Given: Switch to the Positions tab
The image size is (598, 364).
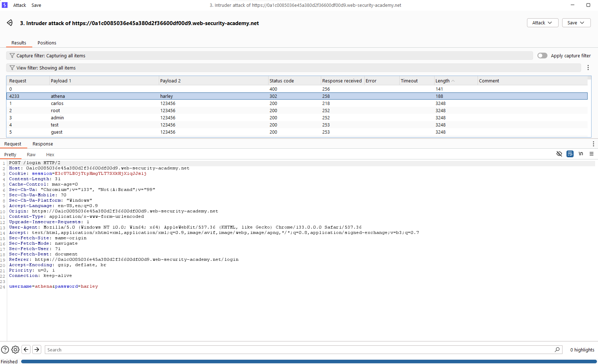Looking at the screenshot, I should [47, 43].
